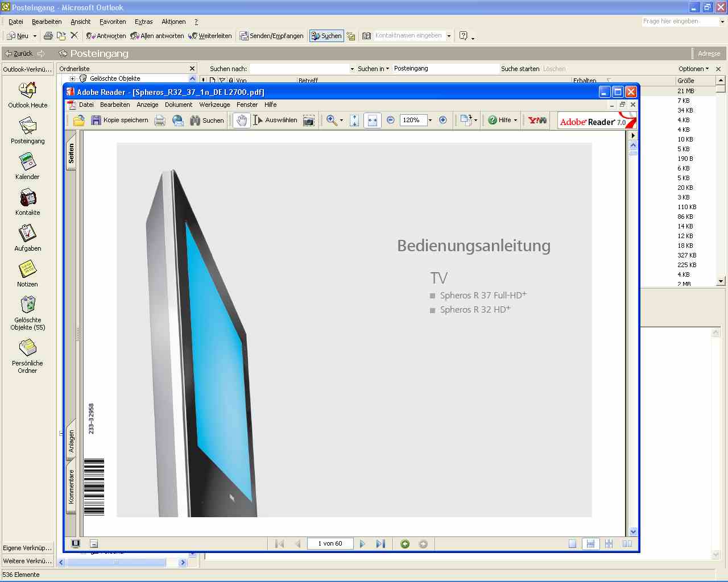The image size is (728, 582).
Task: Jump to last page of document
Action: pyautogui.click(x=380, y=544)
